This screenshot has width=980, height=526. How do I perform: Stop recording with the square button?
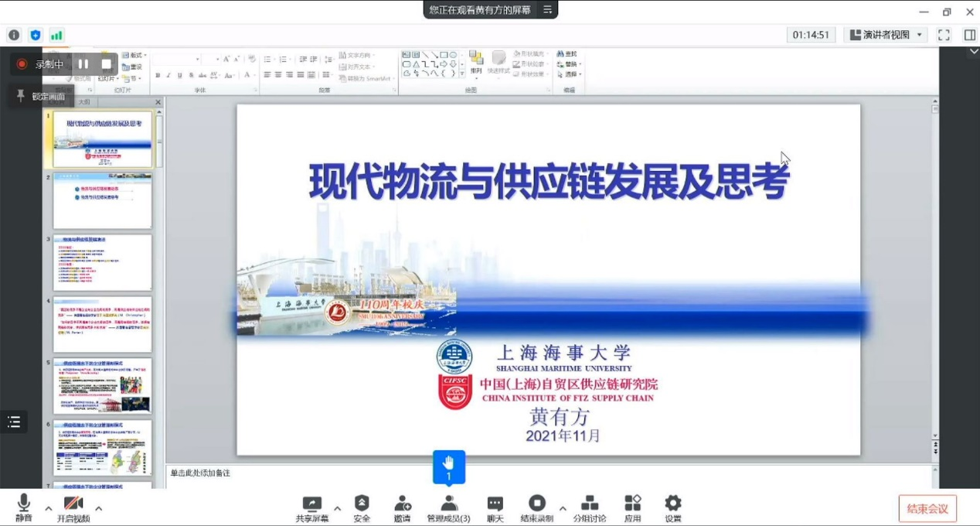click(x=107, y=64)
